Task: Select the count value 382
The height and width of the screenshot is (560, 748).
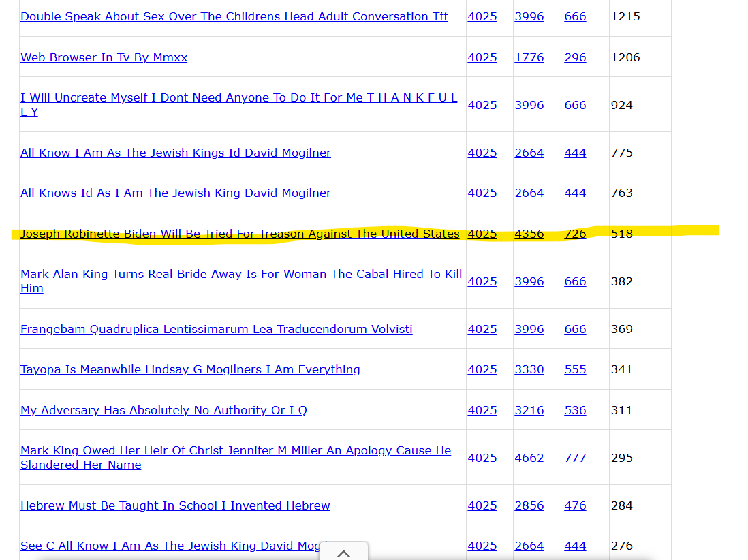Action: point(621,281)
